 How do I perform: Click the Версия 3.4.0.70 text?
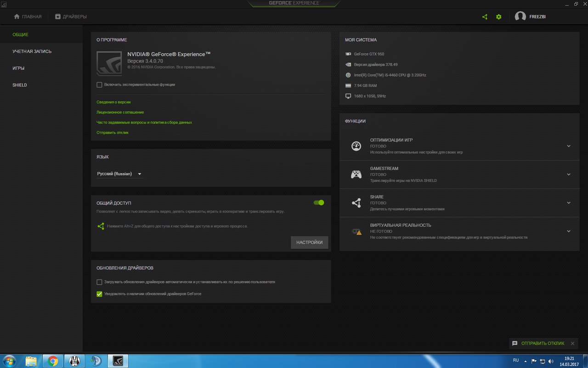(x=145, y=61)
